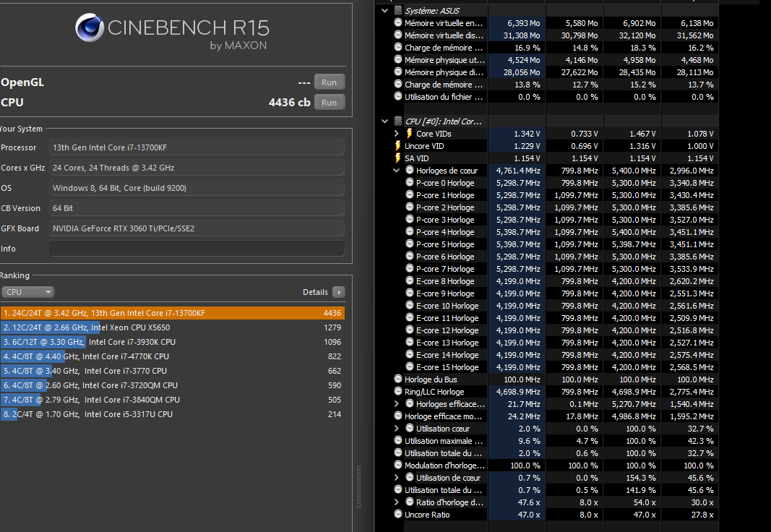The height and width of the screenshot is (532, 771).
Task: Click the Core VIDs value 1.342 V
Action: tap(527, 134)
